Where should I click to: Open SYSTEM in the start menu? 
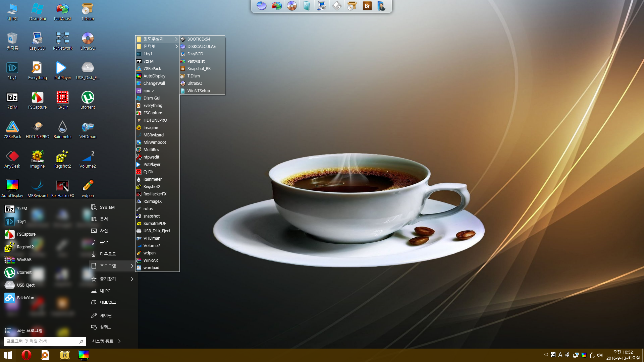(113, 207)
